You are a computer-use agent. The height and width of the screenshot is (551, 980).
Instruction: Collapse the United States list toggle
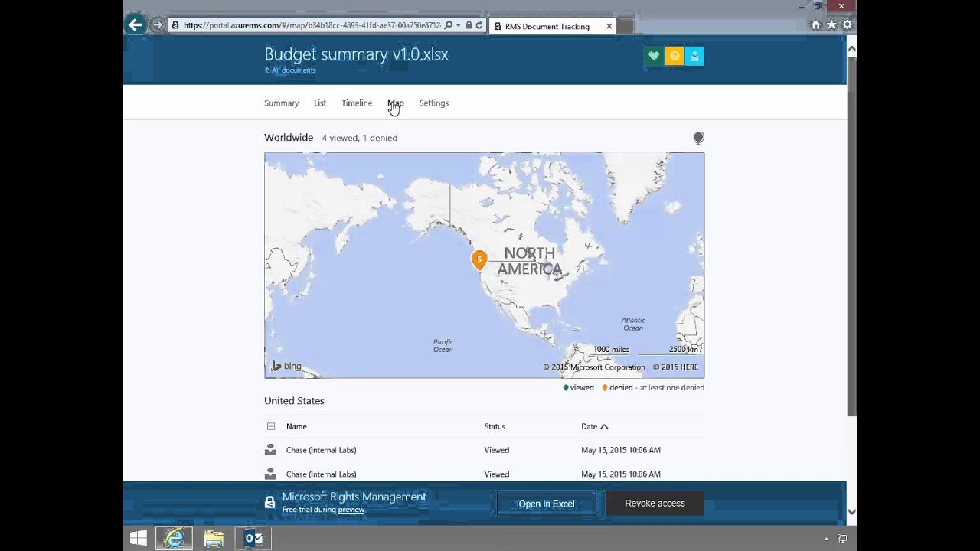pos(271,426)
